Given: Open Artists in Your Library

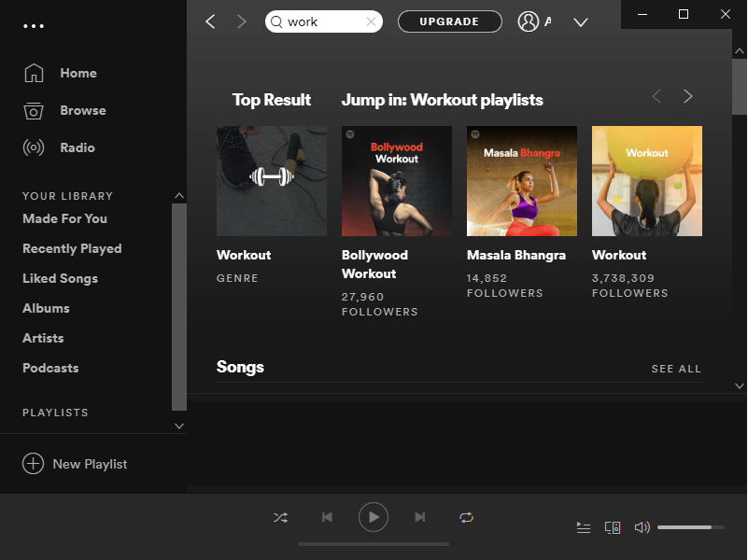Looking at the screenshot, I should pyautogui.click(x=43, y=339).
